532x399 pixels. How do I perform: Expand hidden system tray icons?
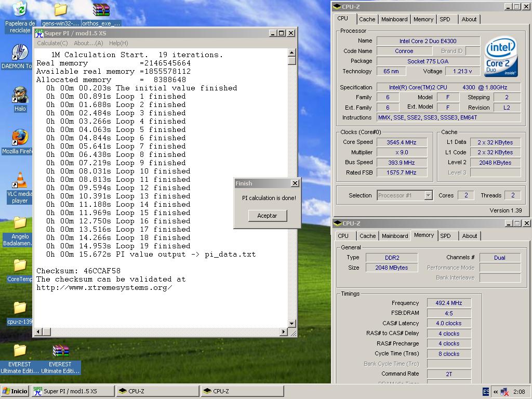pyautogui.click(x=495, y=392)
